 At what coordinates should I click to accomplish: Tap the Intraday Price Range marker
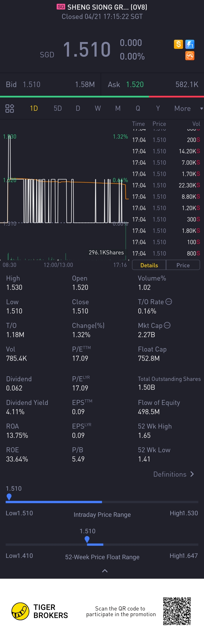click(x=9, y=497)
